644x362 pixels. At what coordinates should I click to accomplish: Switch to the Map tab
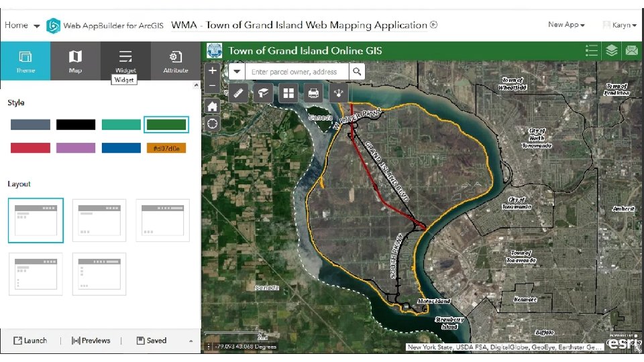point(75,61)
